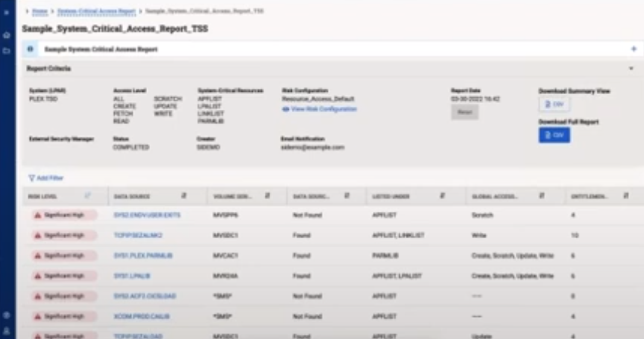
Task: Open TCPIP.SEZALNK2 data source link
Action: (138, 235)
